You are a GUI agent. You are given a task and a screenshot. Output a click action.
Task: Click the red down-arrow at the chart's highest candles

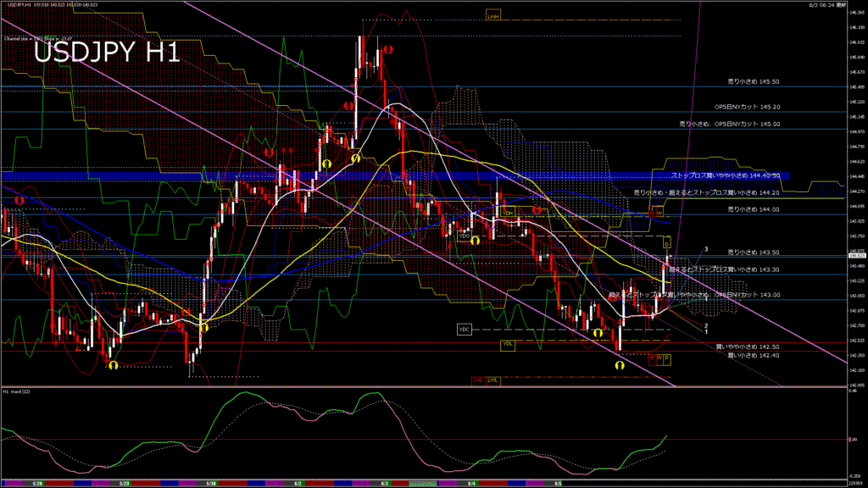(x=388, y=50)
